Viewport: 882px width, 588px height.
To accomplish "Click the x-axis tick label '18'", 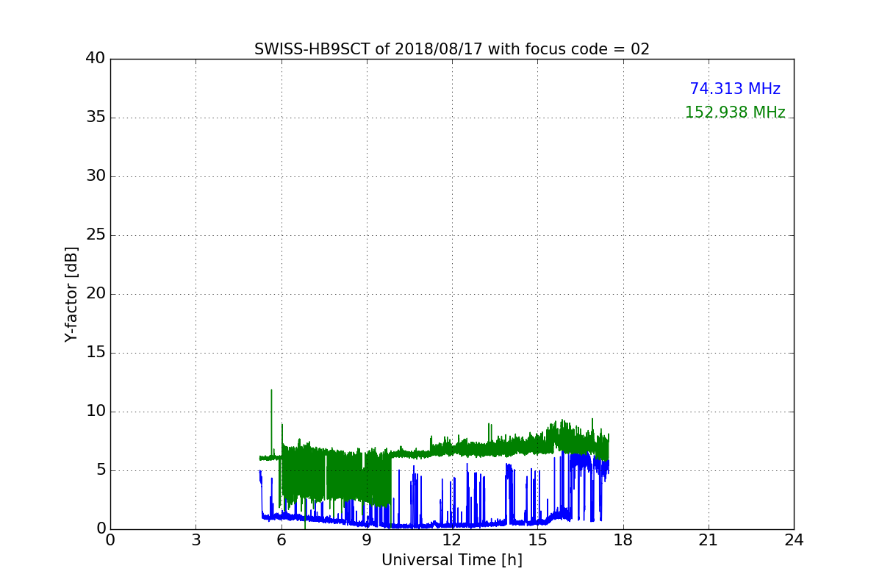I will (623, 539).
